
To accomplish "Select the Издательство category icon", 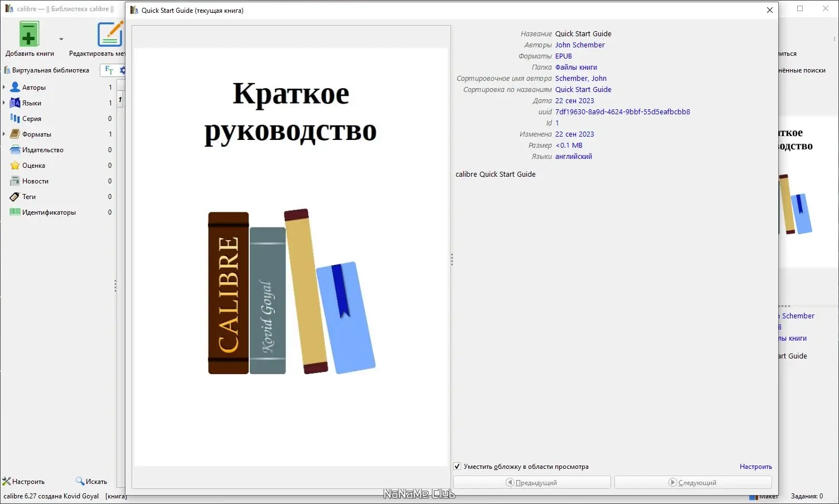I will [15, 150].
